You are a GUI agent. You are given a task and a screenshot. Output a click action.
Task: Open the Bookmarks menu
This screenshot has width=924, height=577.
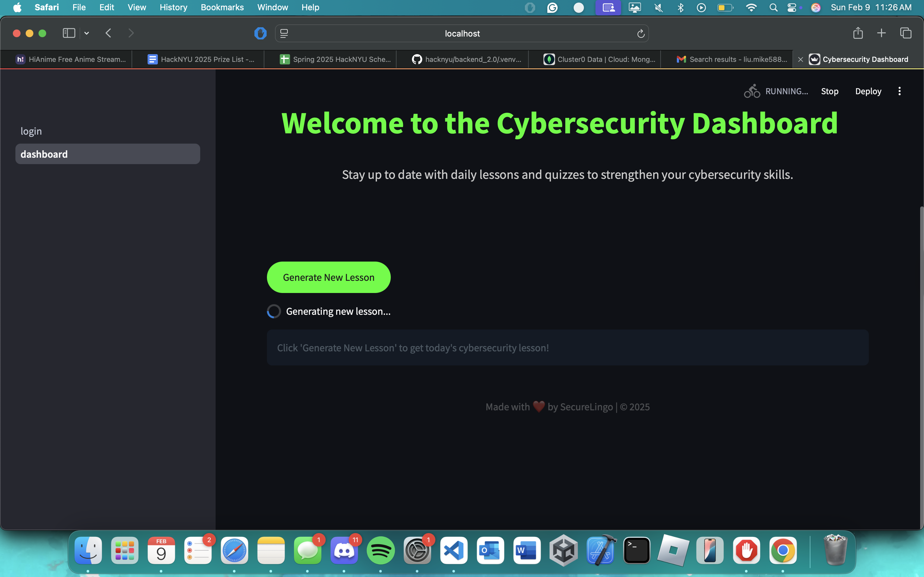[222, 8]
